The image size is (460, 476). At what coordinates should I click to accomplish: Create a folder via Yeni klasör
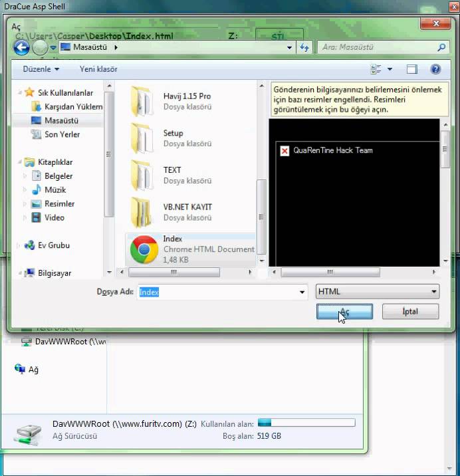[x=98, y=69]
